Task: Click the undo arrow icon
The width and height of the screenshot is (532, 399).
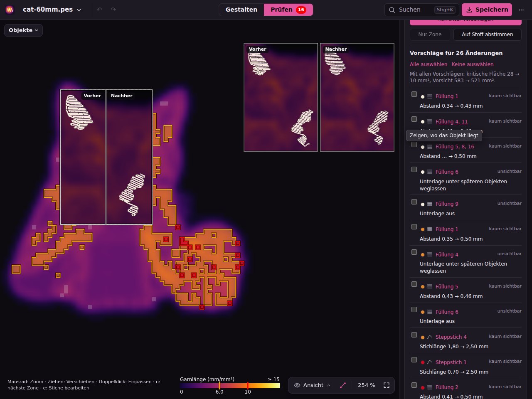Action: 99,10
